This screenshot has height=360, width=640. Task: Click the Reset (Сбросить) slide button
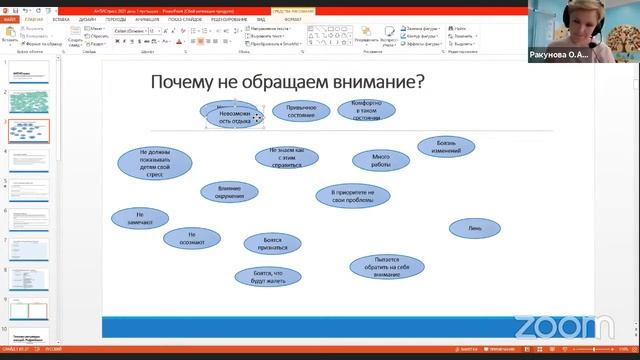click(x=96, y=36)
